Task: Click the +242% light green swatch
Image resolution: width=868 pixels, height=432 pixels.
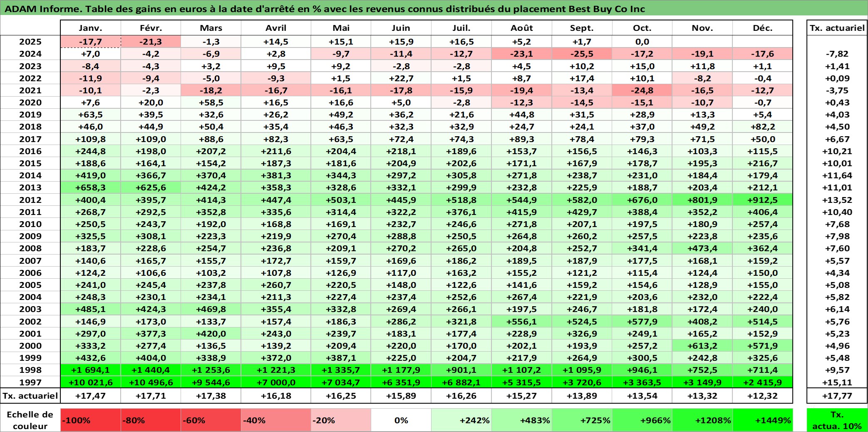Action: [x=461, y=420]
